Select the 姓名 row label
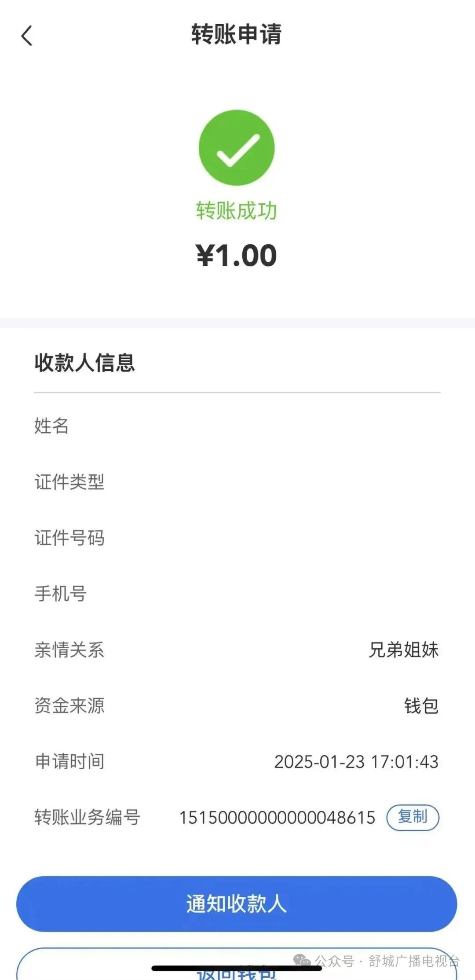The width and height of the screenshot is (475, 980). pos(51,426)
